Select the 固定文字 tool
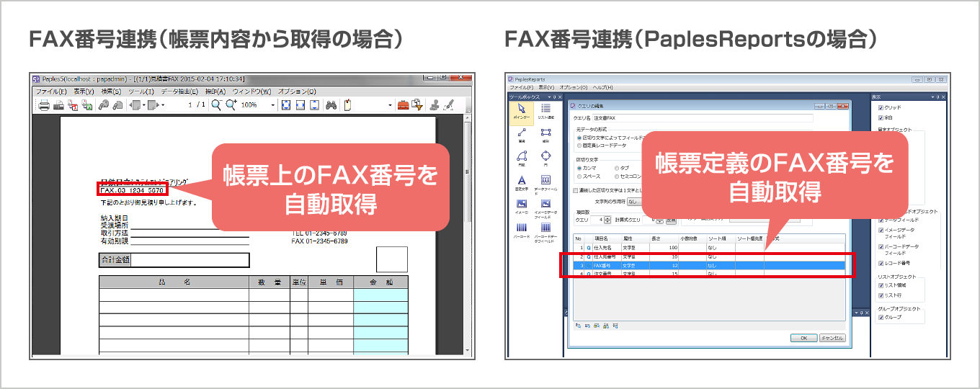 click(522, 183)
